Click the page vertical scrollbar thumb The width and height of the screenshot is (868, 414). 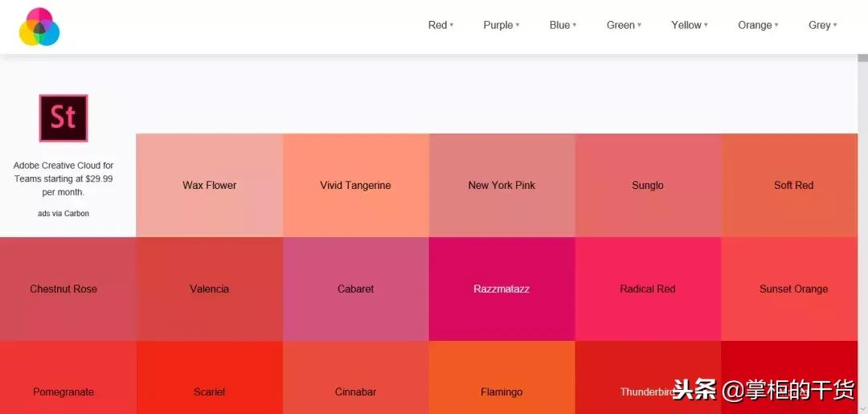tap(862, 58)
